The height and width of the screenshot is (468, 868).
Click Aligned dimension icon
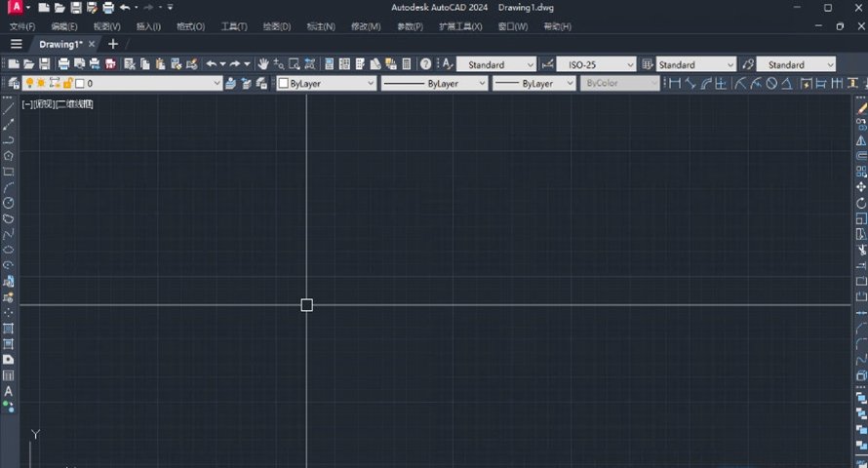click(x=690, y=83)
